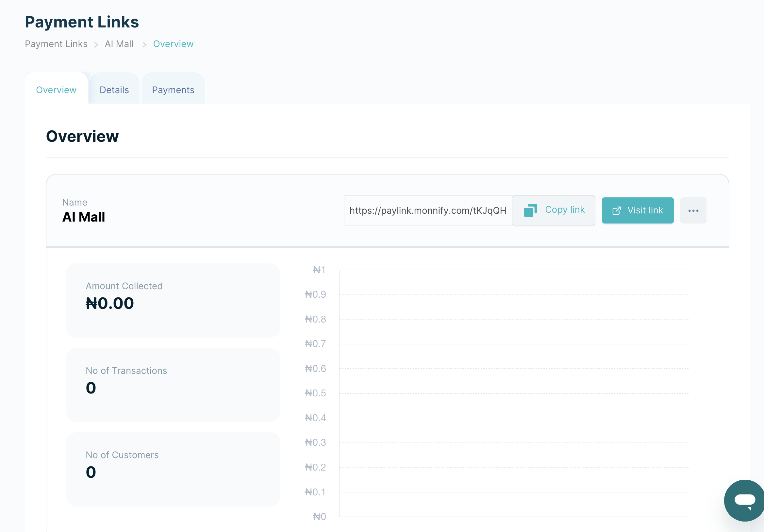
Task: Go to Payment Links breadcrumb
Action: tap(56, 44)
